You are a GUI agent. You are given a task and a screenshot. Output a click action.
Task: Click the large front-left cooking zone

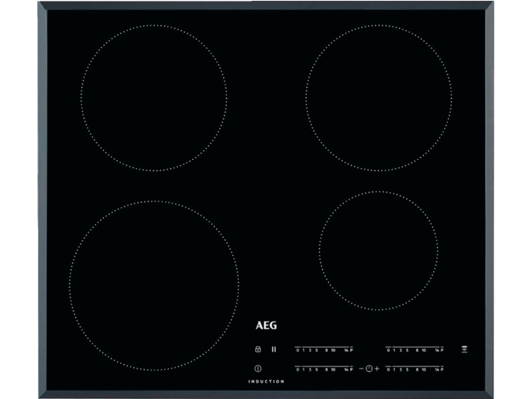154,286
